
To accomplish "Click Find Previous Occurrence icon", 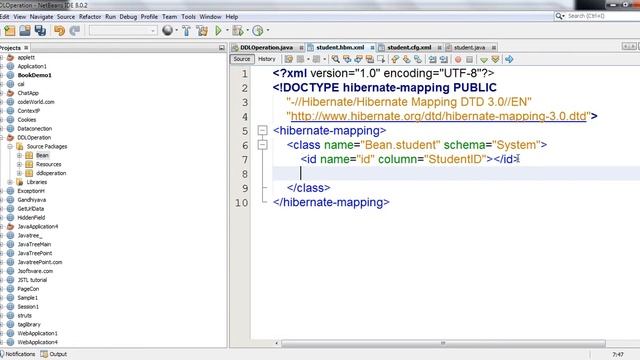I will coord(347,59).
